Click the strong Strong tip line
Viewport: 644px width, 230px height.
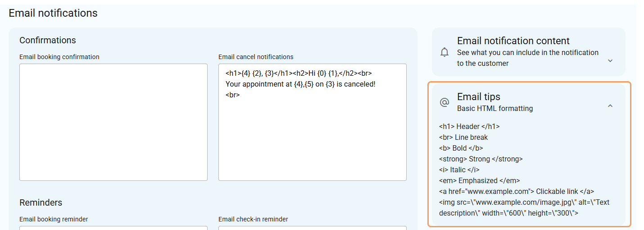[x=481, y=159]
